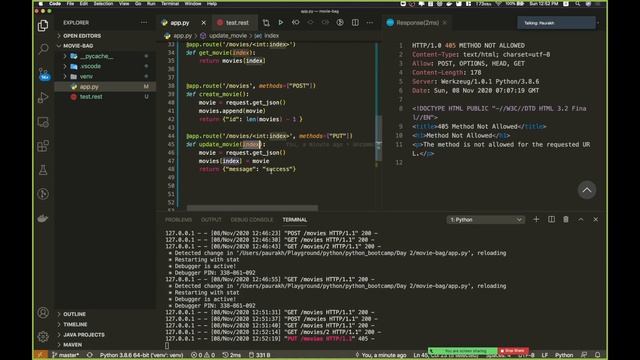640x360 pixels.
Task: Open the Accounts menu icon
Action: (x=43, y=313)
